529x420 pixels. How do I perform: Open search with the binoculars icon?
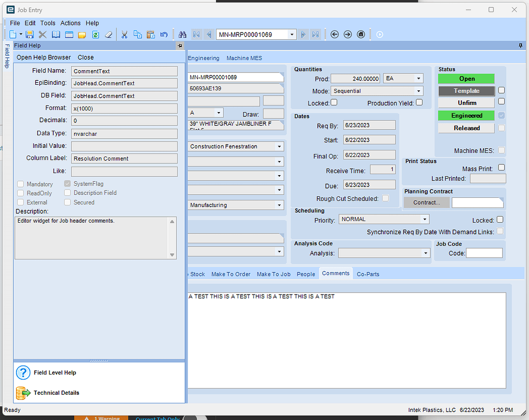183,34
